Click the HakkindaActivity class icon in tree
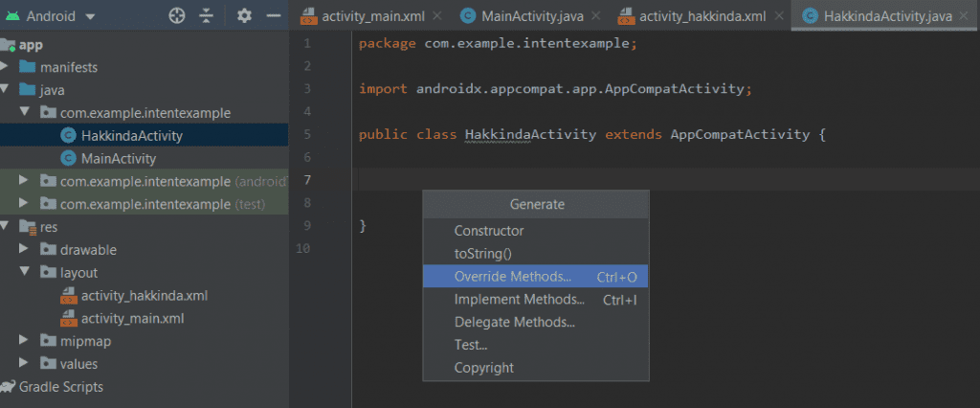This screenshot has height=408, width=980. 68,136
